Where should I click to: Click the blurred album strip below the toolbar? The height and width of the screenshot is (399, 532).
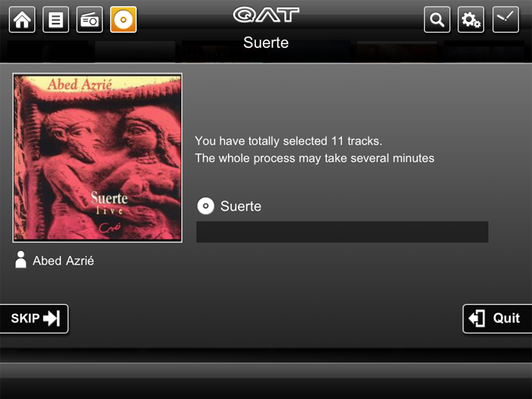(x=266, y=52)
